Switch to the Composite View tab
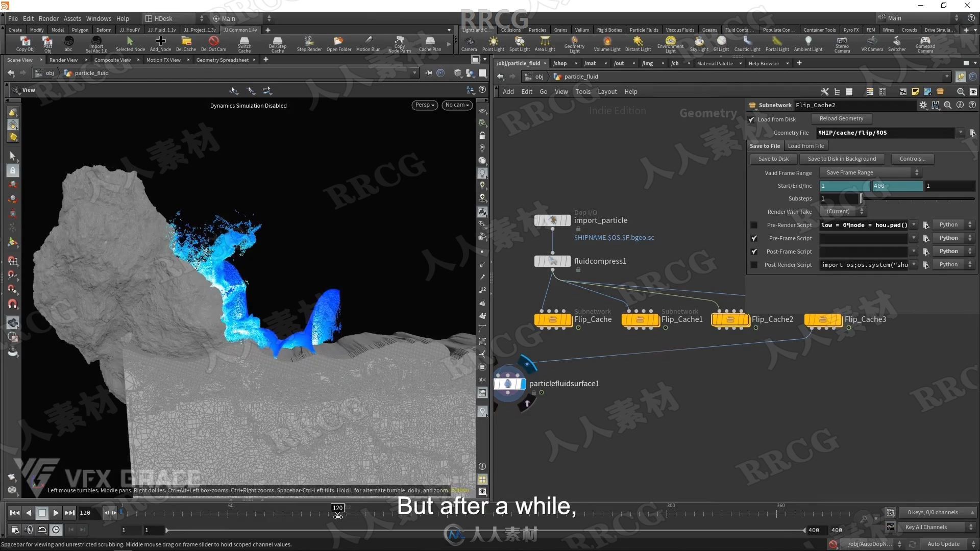The image size is (980, 551). 112,60
